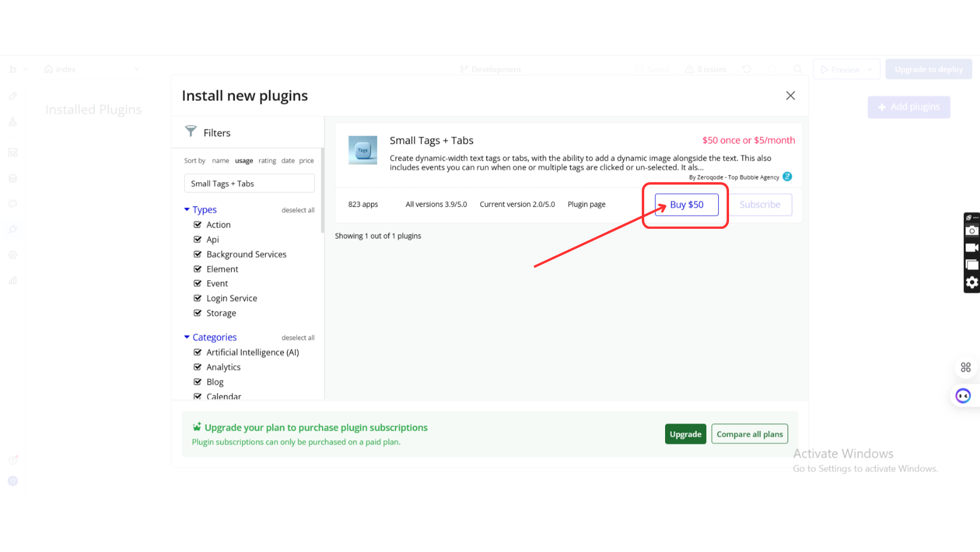Click the Buy $50 button
Image resolution: width=980 pixels, height=552 pixels.
click(x=687, y=204)
